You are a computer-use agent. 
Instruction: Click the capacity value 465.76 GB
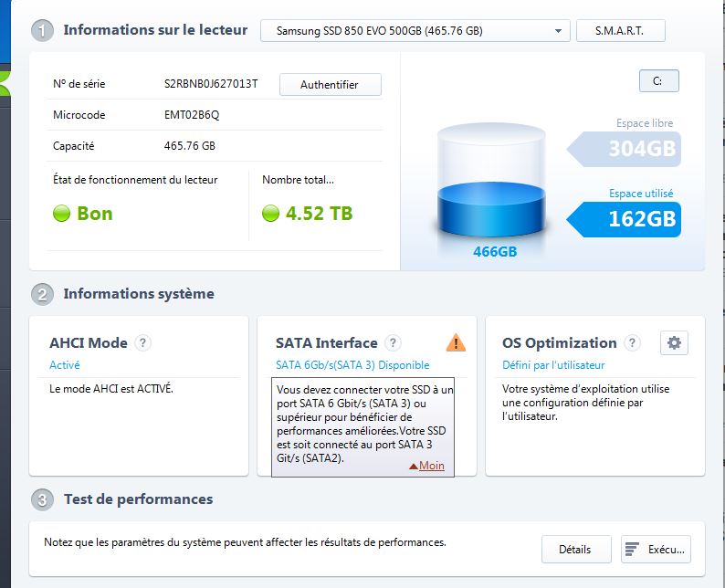tap(190, 146)
